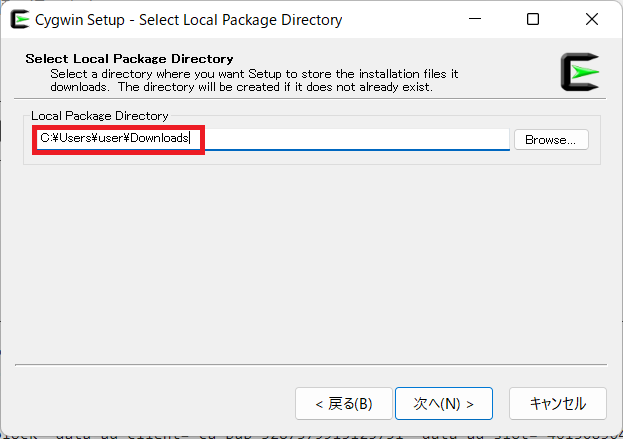Focus the empty part of the directory field
Image resolution: width=623 pixels, height=439 pixels.
pyautogui.click(x=356, y=139)
